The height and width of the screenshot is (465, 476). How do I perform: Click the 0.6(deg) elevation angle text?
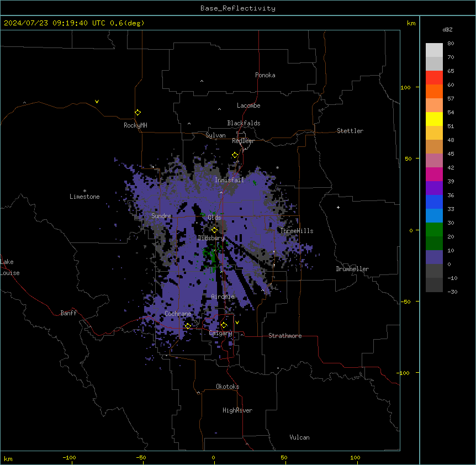(127, 23)
